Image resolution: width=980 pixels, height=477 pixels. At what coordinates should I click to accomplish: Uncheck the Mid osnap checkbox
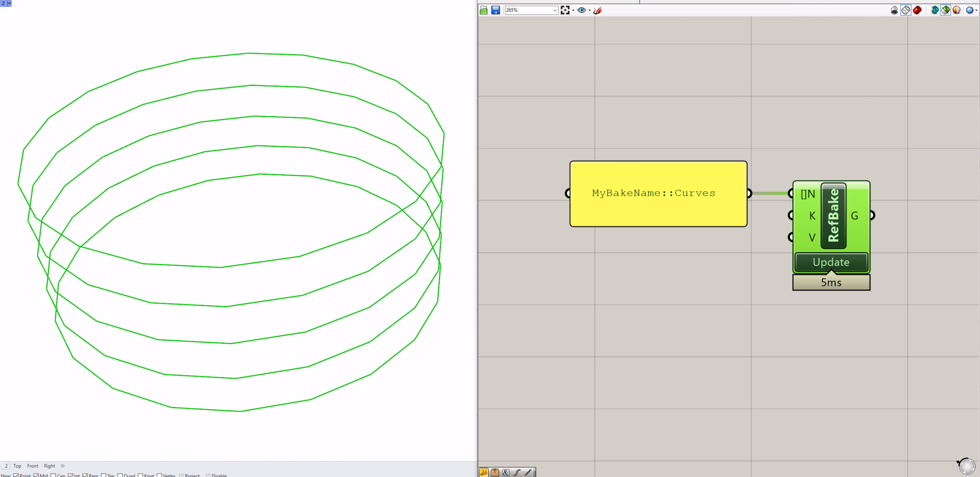pyautogui.click(x=36, y=475)
